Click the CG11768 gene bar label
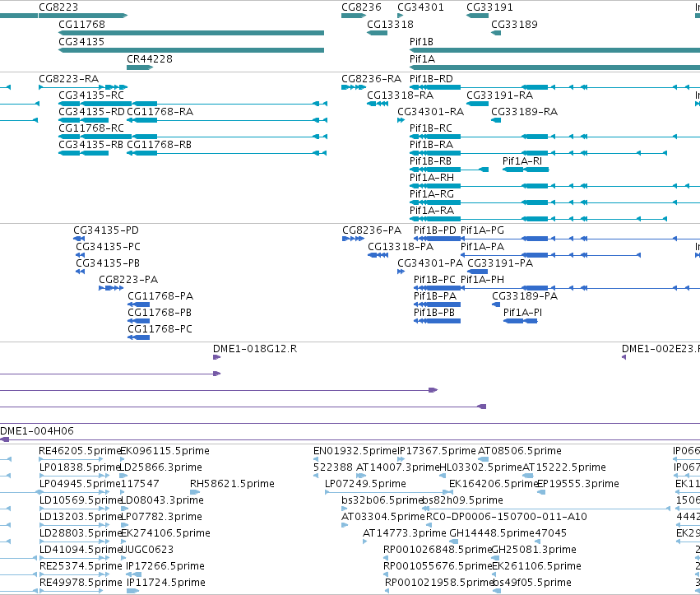This screenshot has height=595, width=700. (81, 25)
